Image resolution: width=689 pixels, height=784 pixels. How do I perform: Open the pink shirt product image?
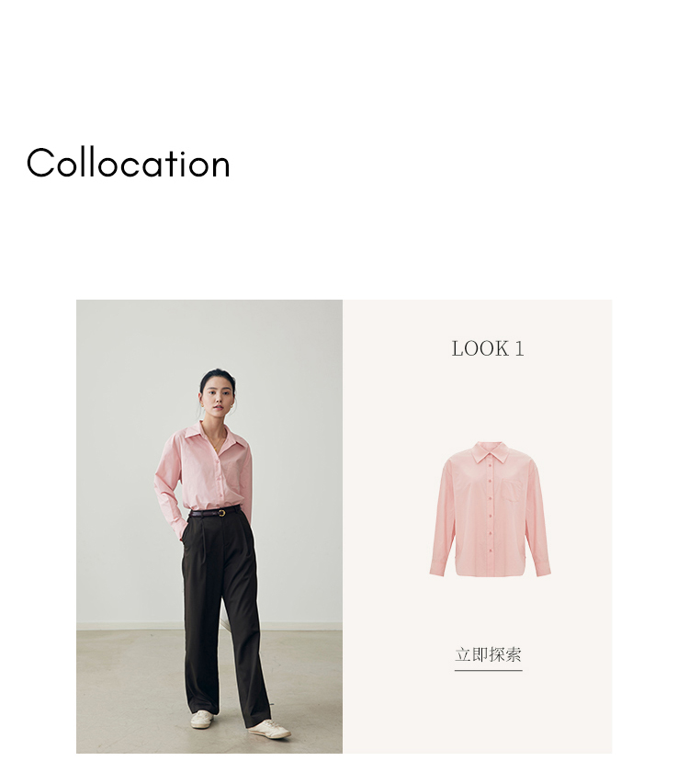tap(491, 508)
